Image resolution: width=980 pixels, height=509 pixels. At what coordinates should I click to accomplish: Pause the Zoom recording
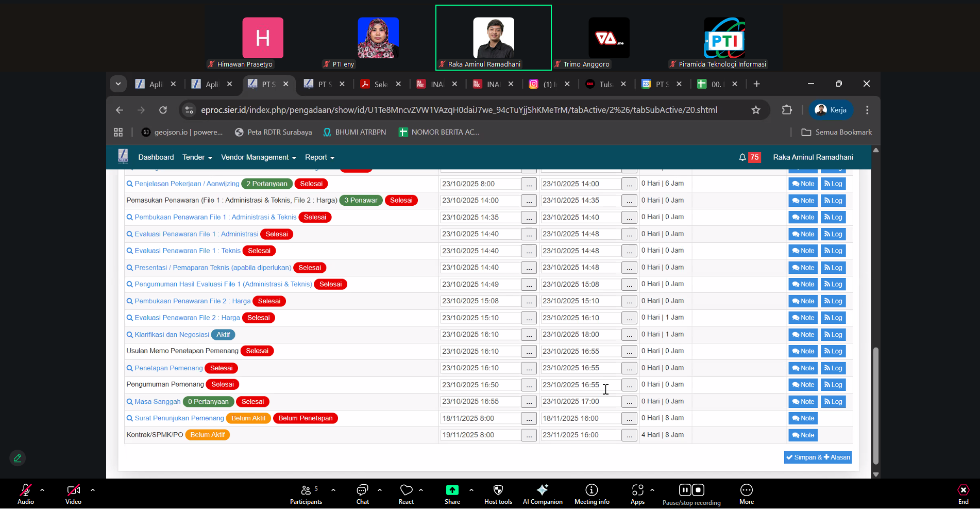tap(685, 490)
